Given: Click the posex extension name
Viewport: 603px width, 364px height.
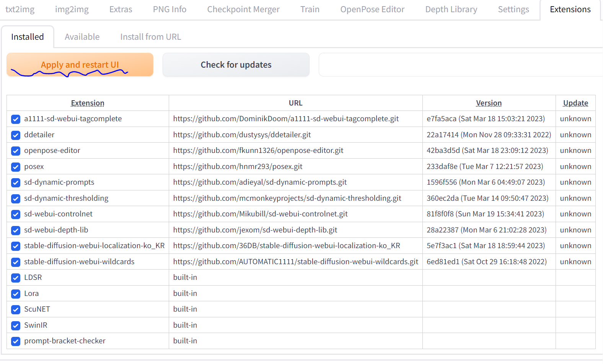Looking at the screenshot, I should pyautogui.click(x=34, y=167).
